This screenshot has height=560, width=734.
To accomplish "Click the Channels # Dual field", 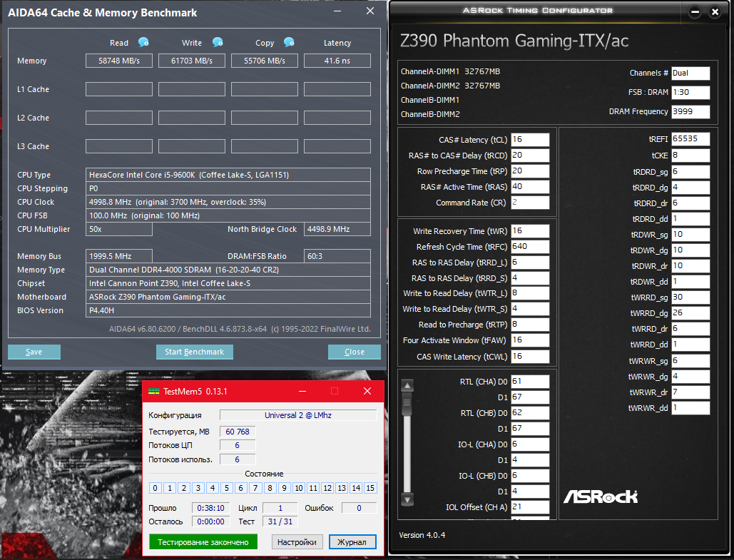I will 690,73.
